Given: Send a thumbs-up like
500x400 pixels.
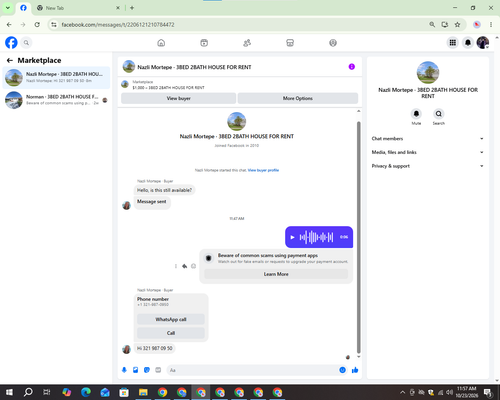Looking at the screenshot, I should pyautogui.click(x=355, y=370).
